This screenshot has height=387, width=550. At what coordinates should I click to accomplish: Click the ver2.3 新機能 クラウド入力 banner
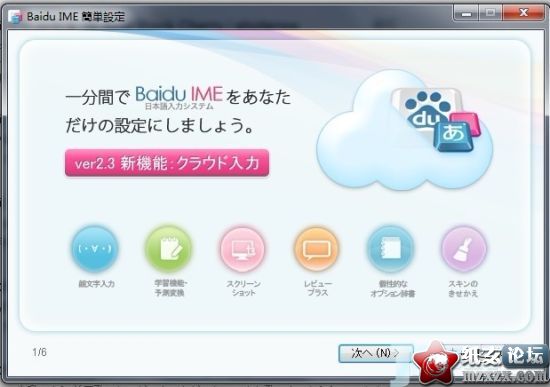167,163
